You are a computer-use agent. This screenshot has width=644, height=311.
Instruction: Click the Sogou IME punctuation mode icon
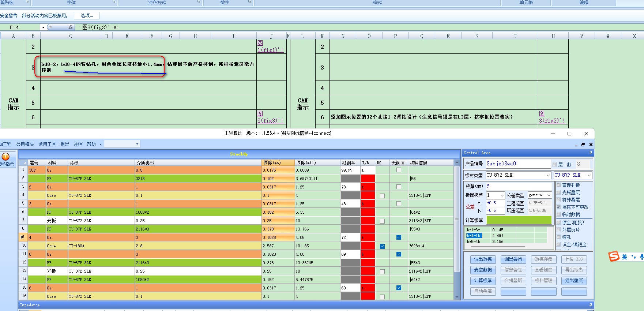click(633, 257)
